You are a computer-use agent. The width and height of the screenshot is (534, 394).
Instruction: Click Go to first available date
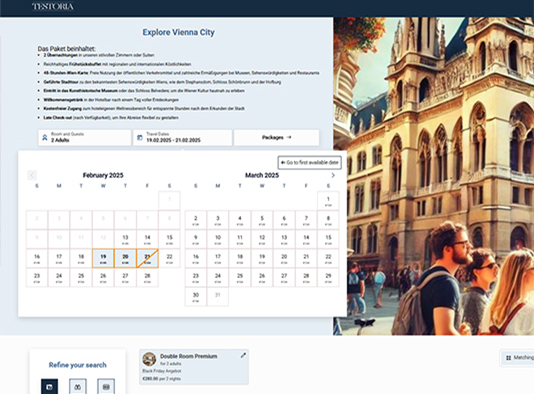(x=310, y=162)
